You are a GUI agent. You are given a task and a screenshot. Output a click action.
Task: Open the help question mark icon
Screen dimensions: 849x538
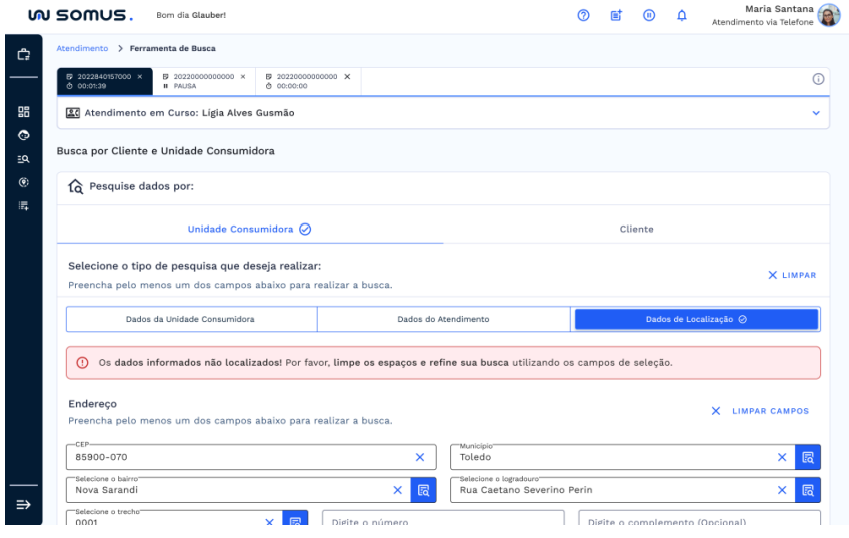[x=581, y=15]
